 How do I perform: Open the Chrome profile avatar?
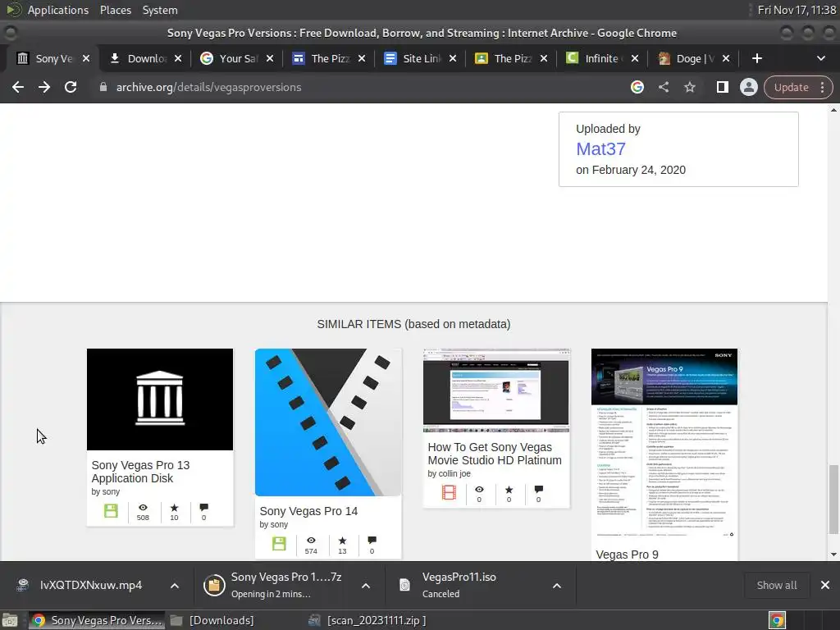tap(748, 87)
